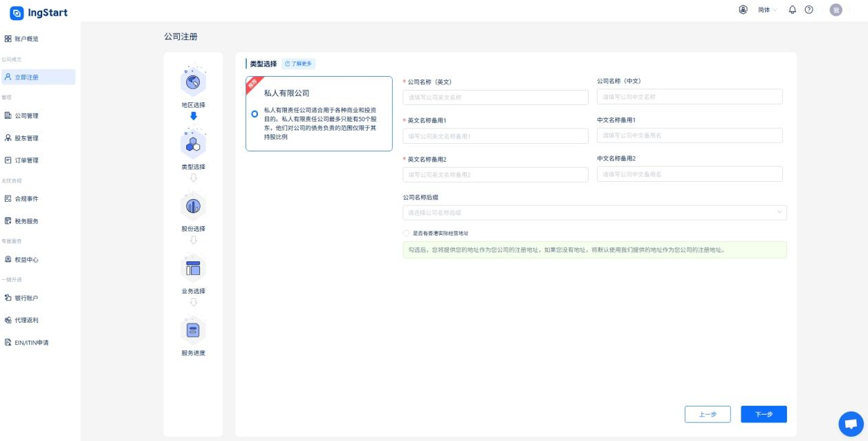Go to 账户概览 in sidebar
868x441 pixels.
(x=38, y=39)
